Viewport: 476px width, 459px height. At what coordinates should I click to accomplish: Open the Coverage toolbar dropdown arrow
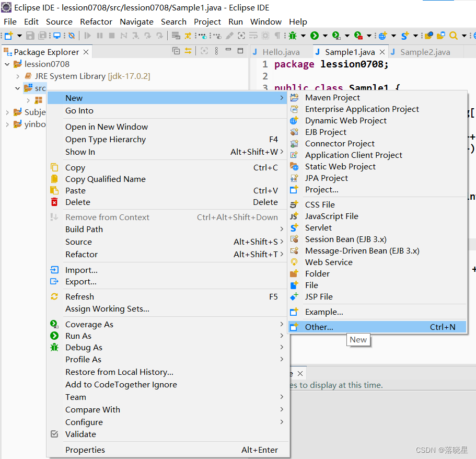[x=347, y=36]
